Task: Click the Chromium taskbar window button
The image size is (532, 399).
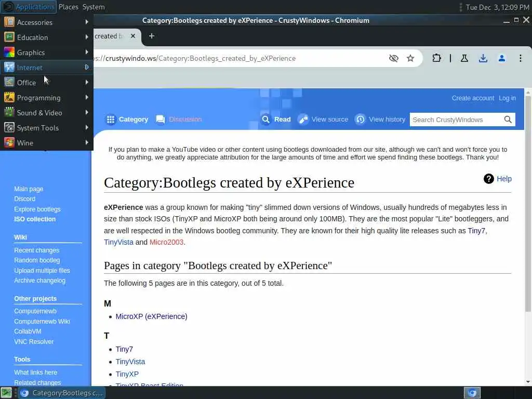Action: 61,393
